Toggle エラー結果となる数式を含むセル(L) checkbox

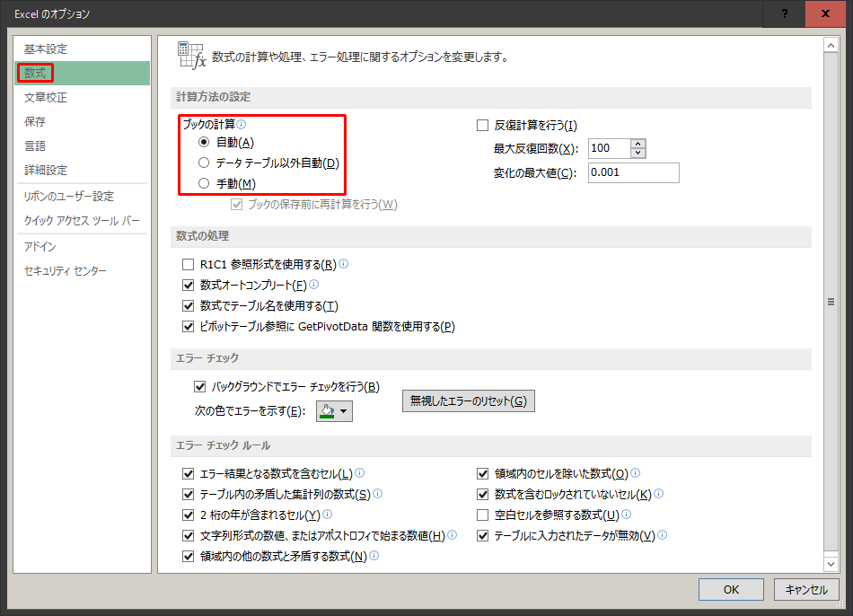189,473
